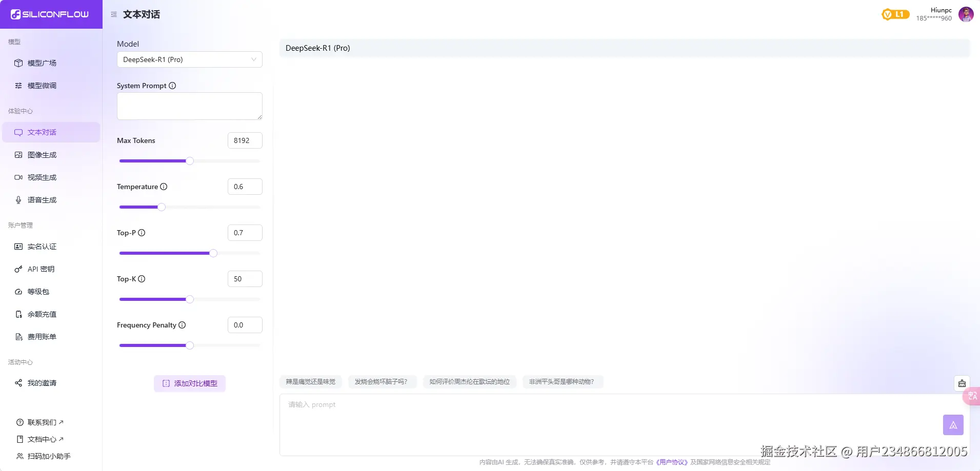This screenshot has width=980, height=471.
Task: Click the clear conversation icon
Action: click(962, 383)
